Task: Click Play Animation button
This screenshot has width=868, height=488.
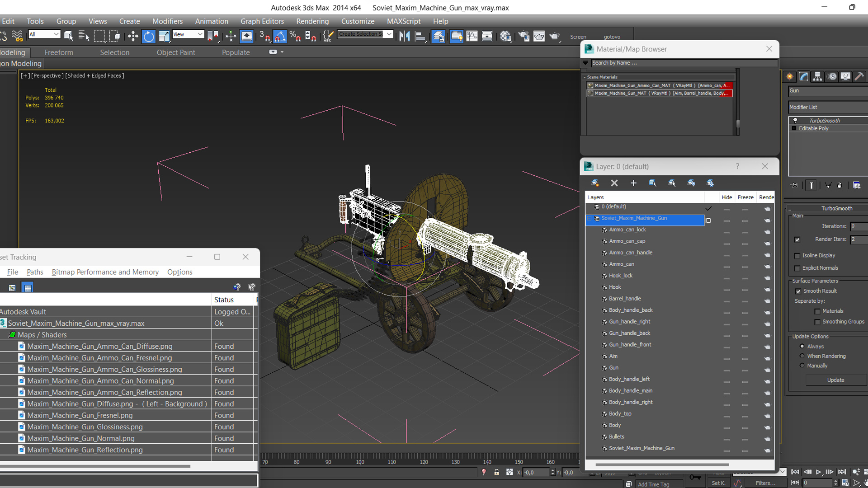Action: (819, 472)
